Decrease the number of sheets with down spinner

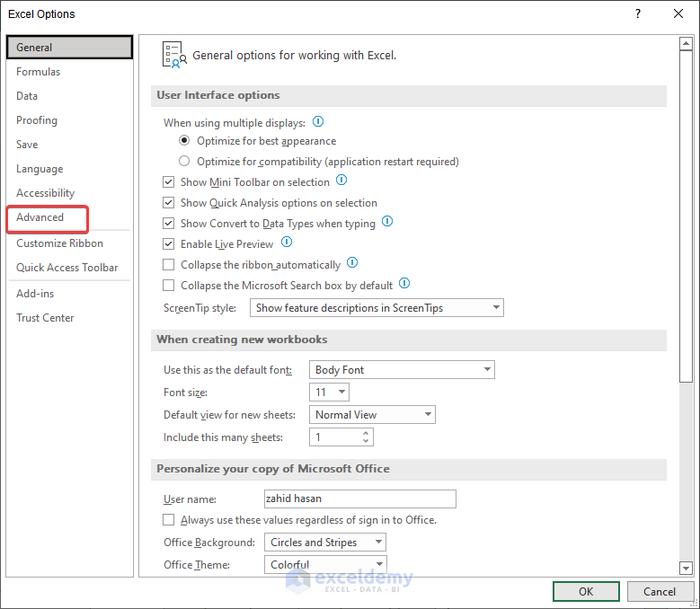(x=366, y=441)
